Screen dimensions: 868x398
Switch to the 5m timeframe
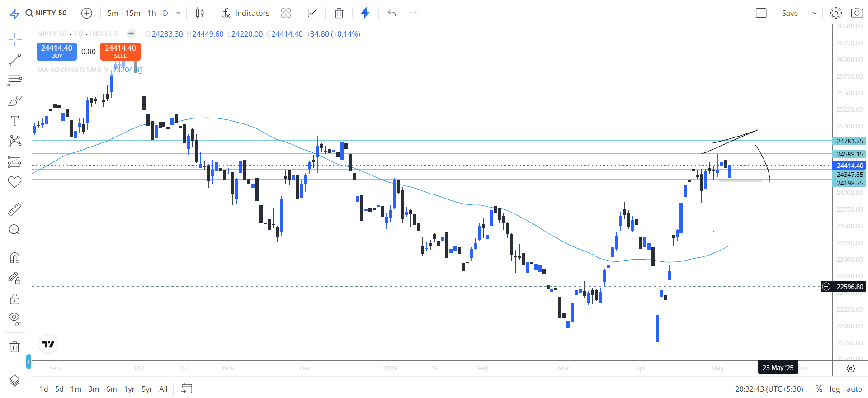click(113, 13)
